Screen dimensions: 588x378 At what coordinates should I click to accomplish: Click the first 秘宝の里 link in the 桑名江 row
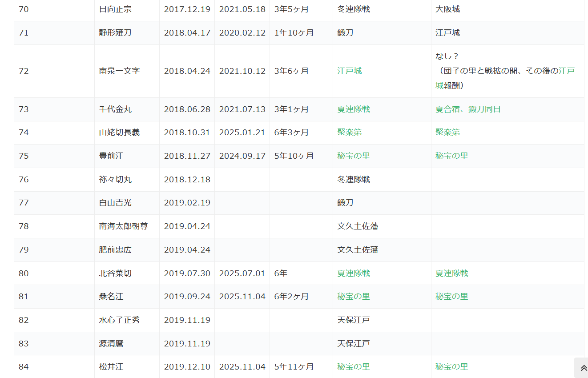(353, 297)
